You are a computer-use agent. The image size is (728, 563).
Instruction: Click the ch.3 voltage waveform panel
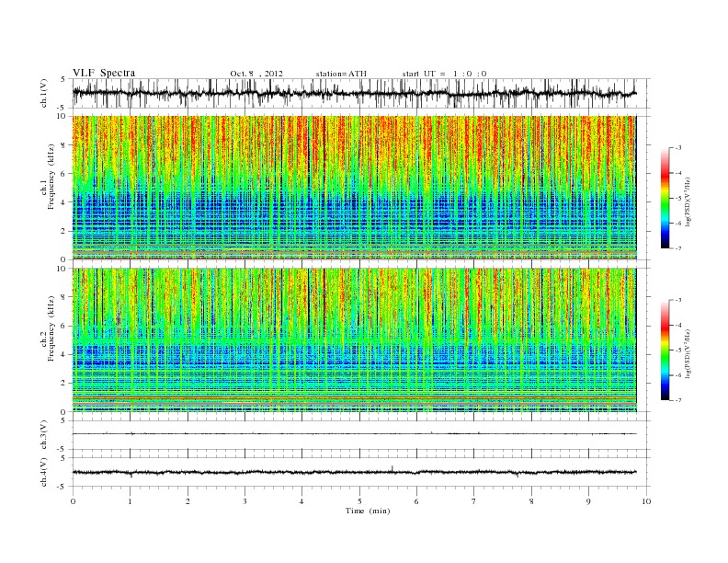[x=361, y=435]
